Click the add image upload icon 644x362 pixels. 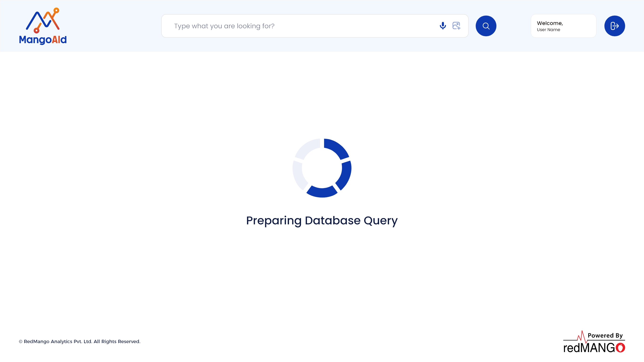(x=457, y=26)
